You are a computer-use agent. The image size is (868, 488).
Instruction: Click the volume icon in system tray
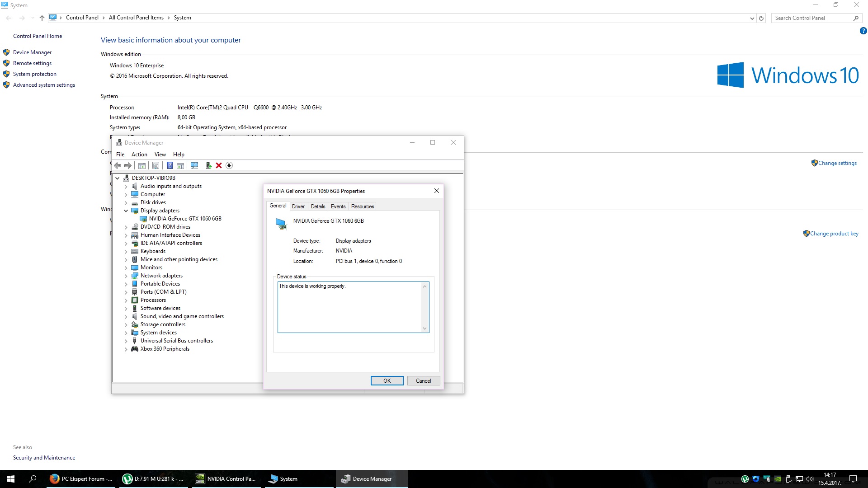809,479
